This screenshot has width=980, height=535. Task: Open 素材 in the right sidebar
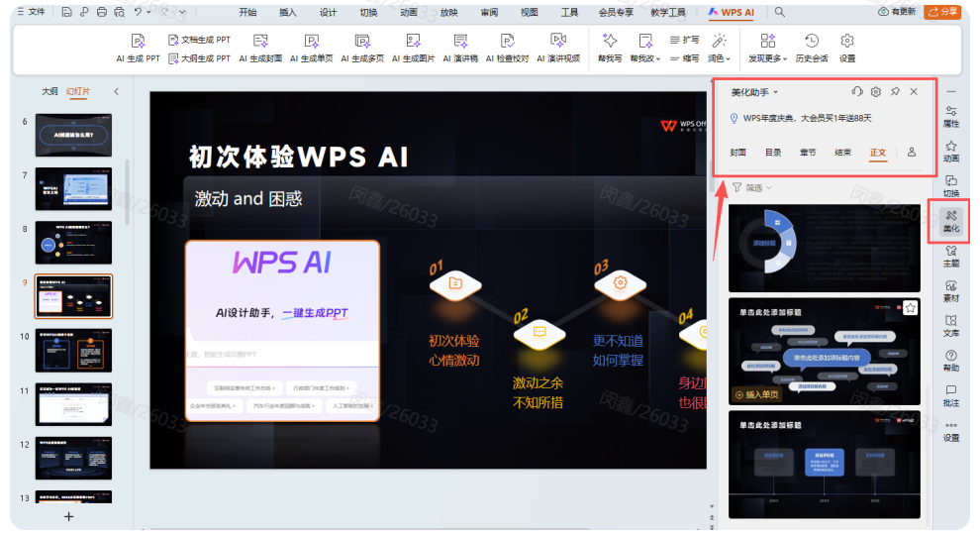pos(951,291)
